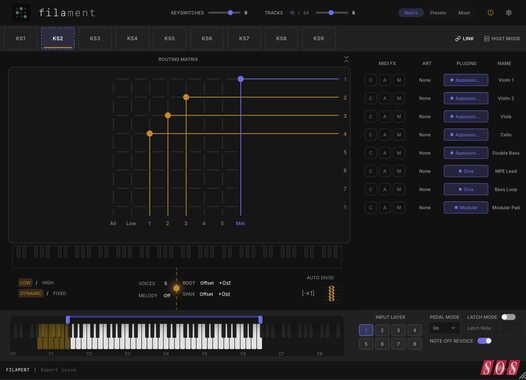The height and width of the screenshot is (380, 526).
Task: Open the Presets view
Action: pyautogui.click(x=438, y=13)
